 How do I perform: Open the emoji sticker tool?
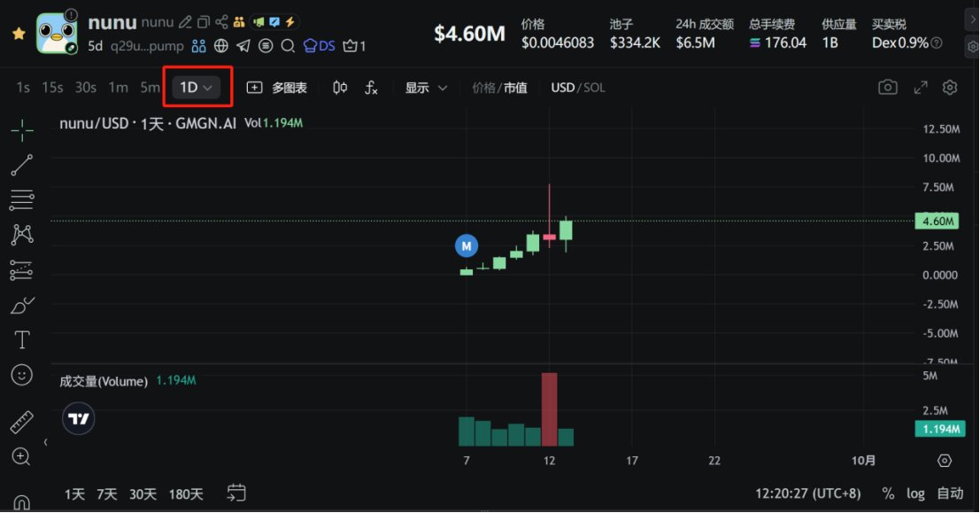pyautogui.click(x=22, y=376)
